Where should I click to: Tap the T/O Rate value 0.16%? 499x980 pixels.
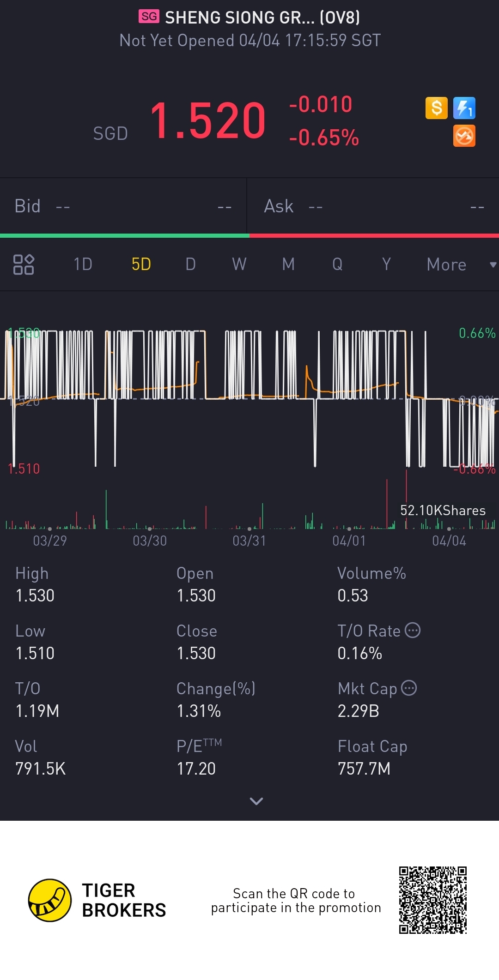click(x=360, y=653)
